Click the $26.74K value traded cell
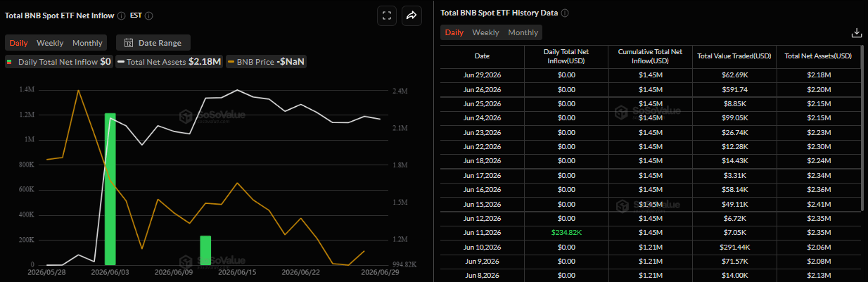868x282 pixels. point(734,132)
